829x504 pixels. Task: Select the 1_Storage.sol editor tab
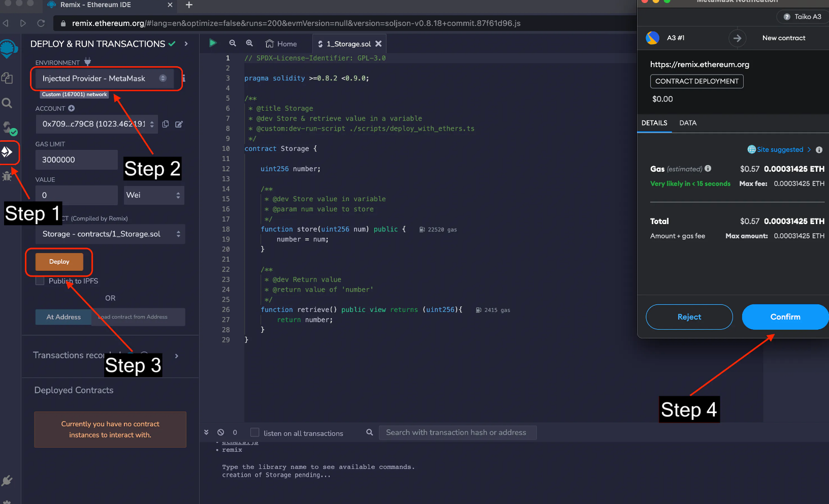(349, 44)
